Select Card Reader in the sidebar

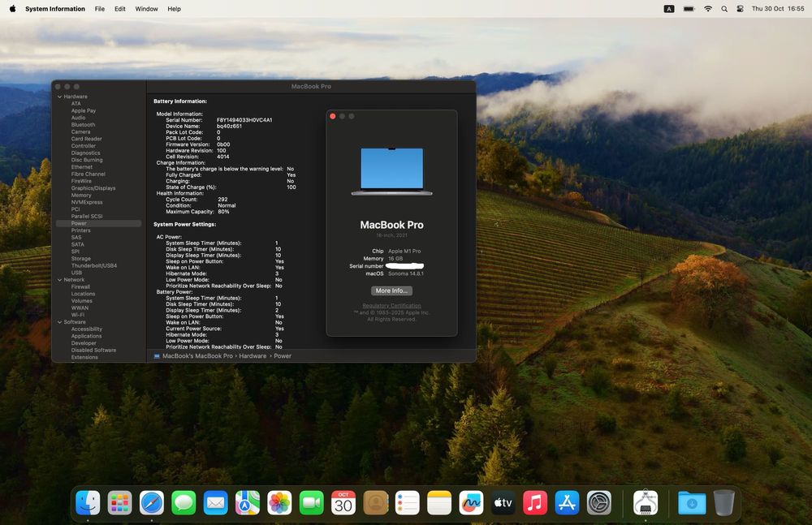pos(87,139)
